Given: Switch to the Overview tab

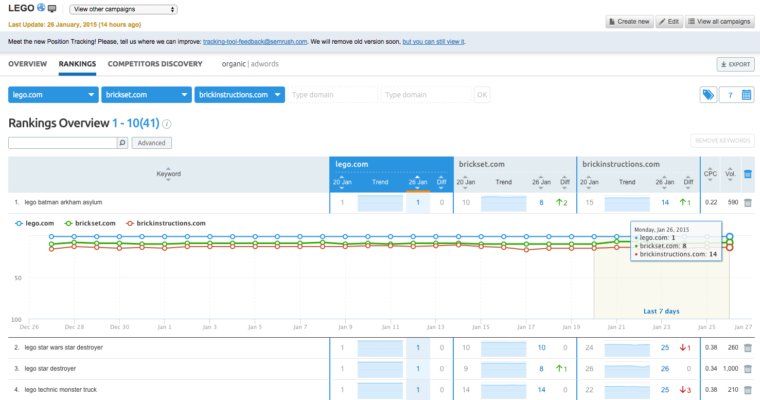Looking at the screenshot, I should 28,64.
